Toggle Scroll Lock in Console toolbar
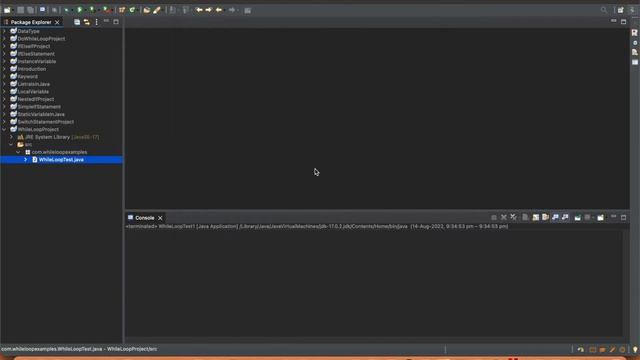 click(536, 218)
